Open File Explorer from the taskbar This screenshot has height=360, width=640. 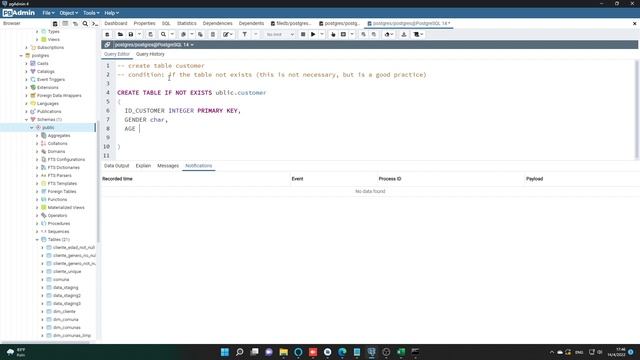tap(283, 352)
